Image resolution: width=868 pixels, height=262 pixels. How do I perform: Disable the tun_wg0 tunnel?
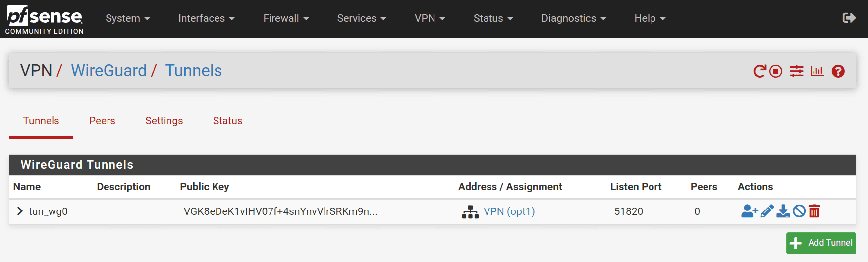click(x=799, y=211)
